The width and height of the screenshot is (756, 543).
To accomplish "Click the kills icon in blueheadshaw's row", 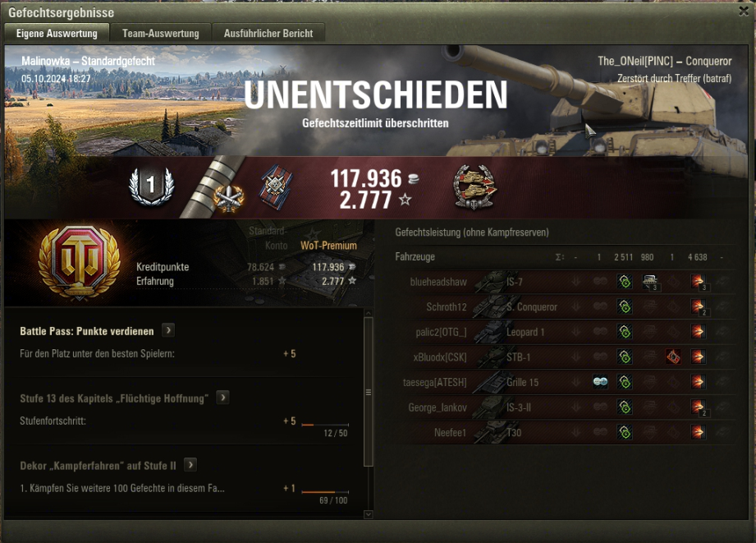I will click(x=650, y=282).
